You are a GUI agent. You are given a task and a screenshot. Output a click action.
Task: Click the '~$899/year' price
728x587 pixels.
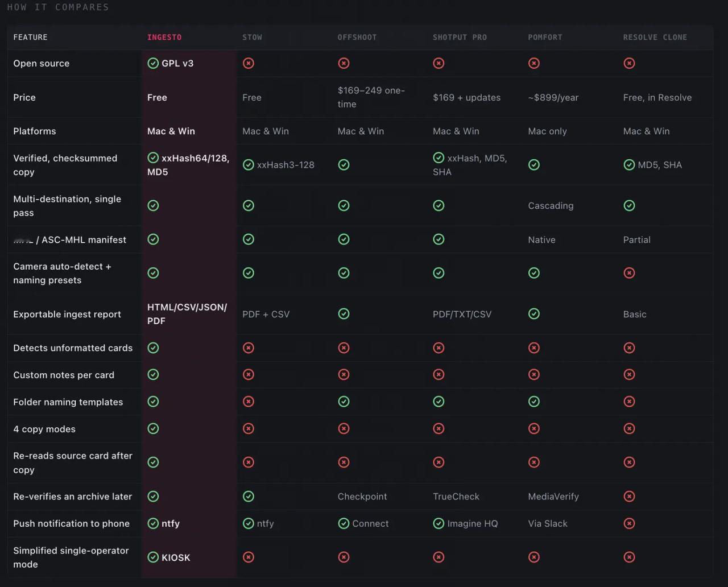553,97
